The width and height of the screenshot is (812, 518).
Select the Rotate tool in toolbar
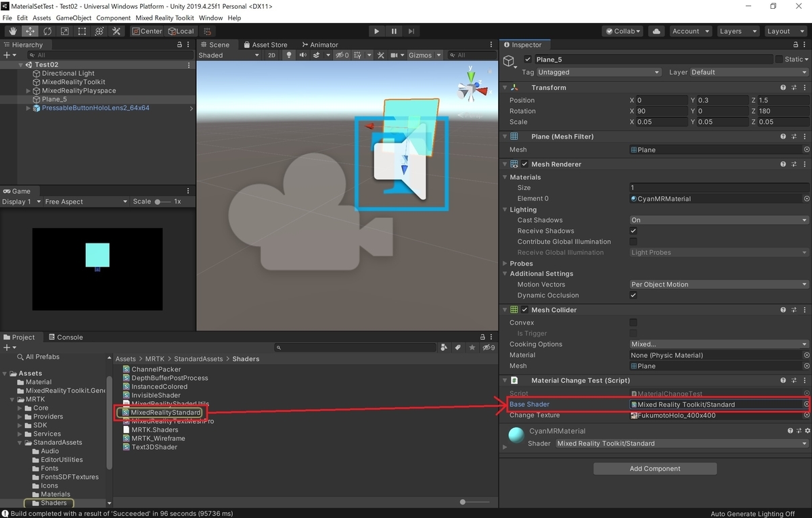[47, 31]
